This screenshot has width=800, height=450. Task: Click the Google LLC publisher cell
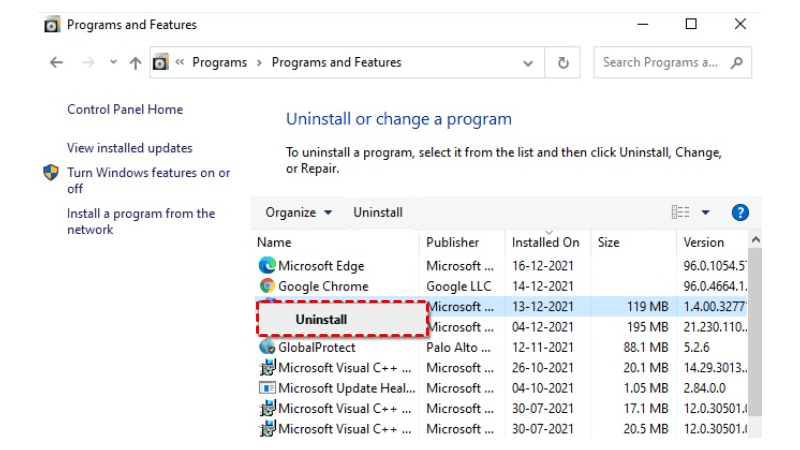pos(459,286)
